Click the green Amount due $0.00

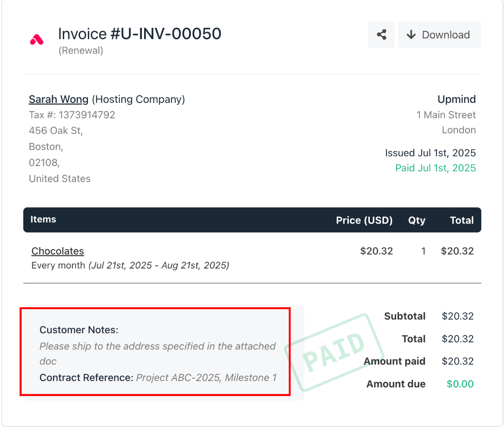[x=460, y=384]
